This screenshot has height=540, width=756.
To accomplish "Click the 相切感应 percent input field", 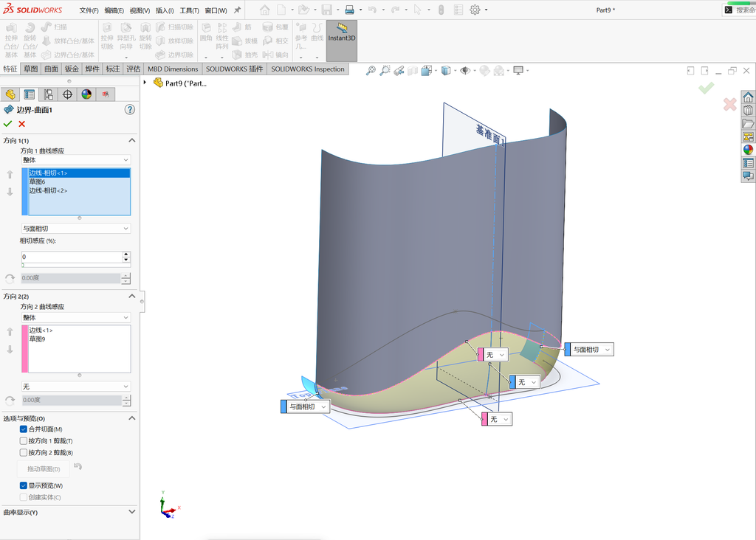I will [x=72, y=257].
